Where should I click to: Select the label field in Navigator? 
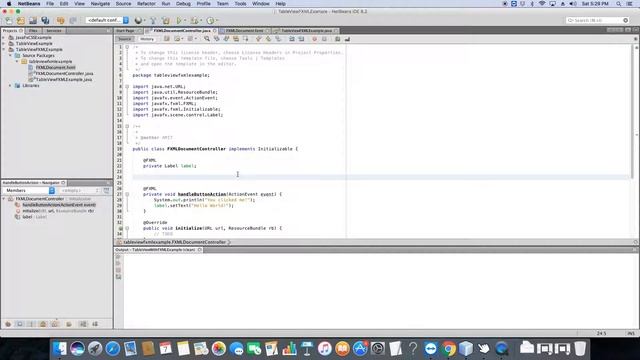pyautogui.click(x=34, y=217)
